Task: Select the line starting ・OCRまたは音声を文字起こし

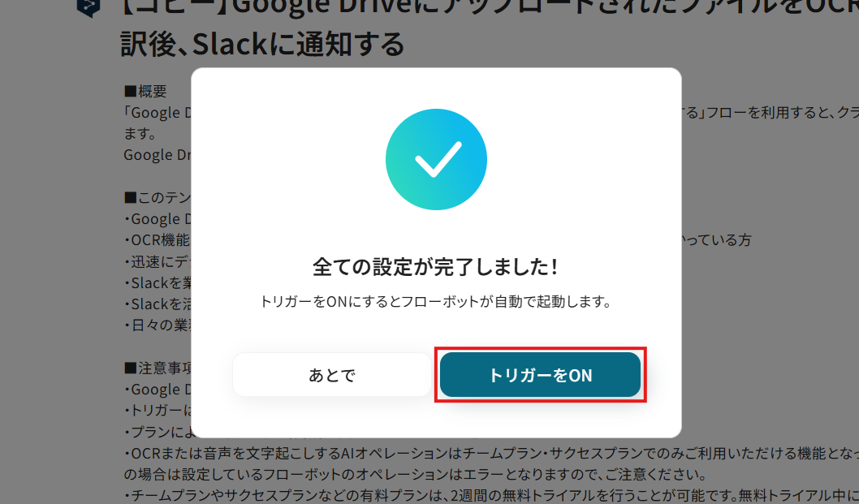Action: pyautogui.click(x=491, y=453)
